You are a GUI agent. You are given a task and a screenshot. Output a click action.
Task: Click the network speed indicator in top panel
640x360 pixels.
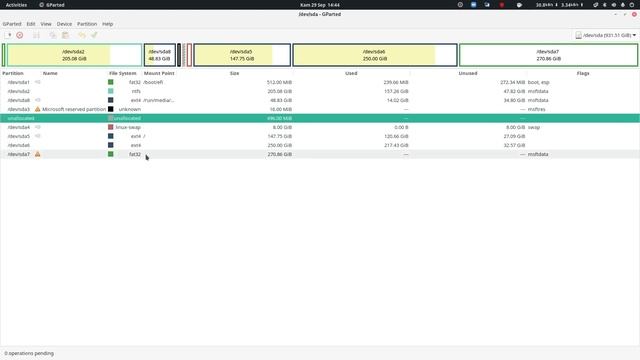(559, 5)
